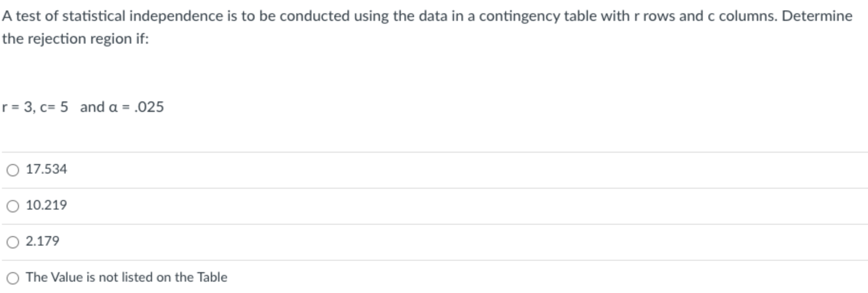Click the empty circle next to 2.179
This screenshot has width=868, height=293.
[x=13, y=241]
